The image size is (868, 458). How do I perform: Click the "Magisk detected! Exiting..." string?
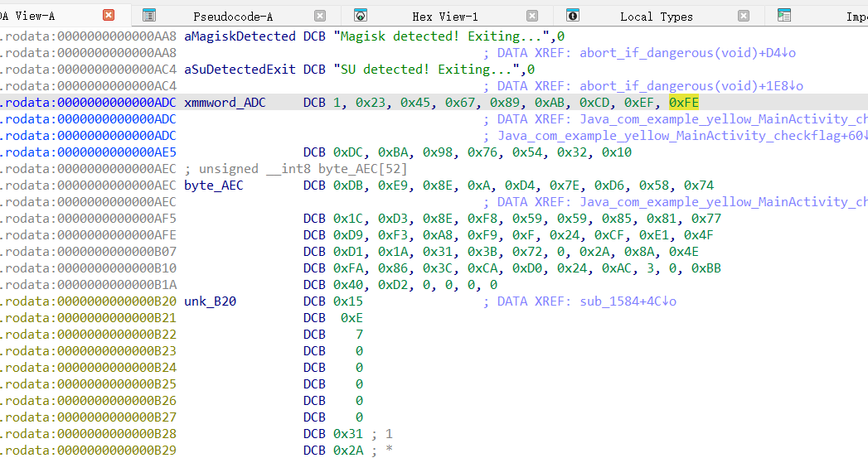pos(441,36)
